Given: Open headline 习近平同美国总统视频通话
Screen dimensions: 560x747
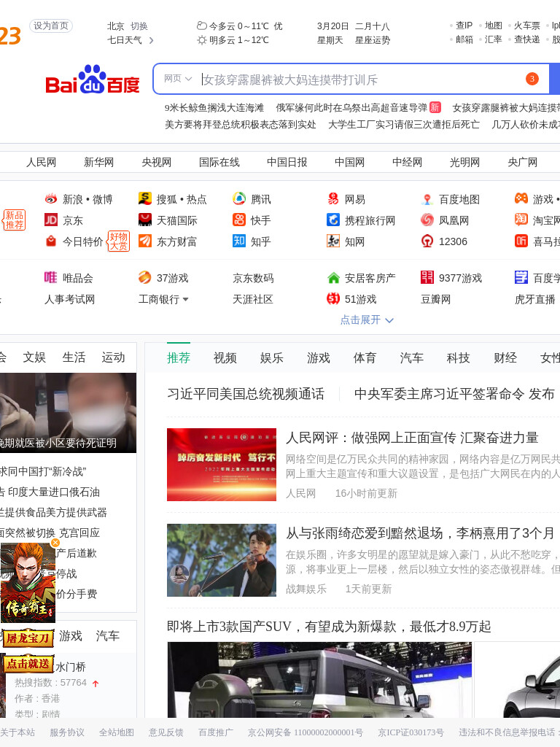Looking at the screenshot, I should 246,394.
